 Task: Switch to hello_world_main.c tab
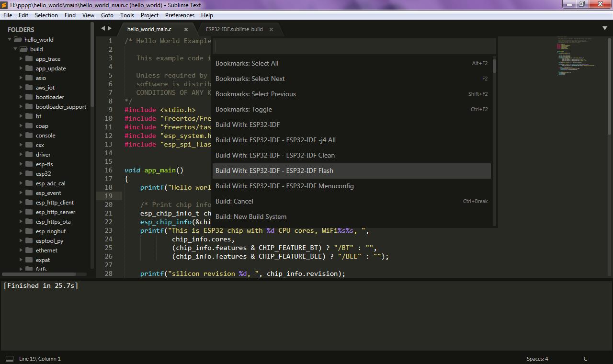tap(149, 29)
